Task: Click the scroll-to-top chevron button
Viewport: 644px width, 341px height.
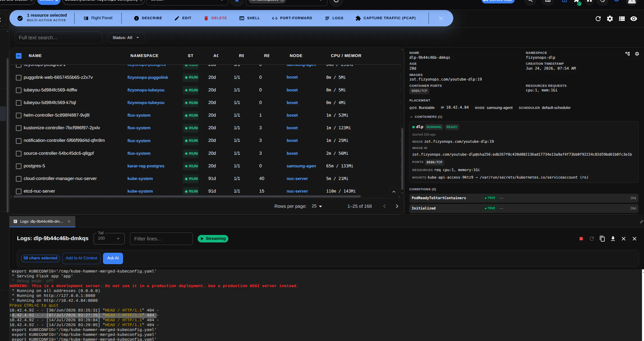Action: pyautogui.click(x=394, y=192)
